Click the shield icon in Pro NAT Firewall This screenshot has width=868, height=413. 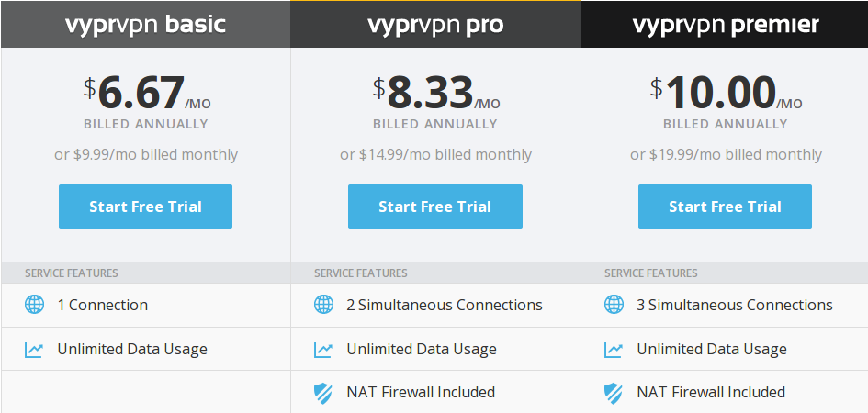[x=323, y=393]
